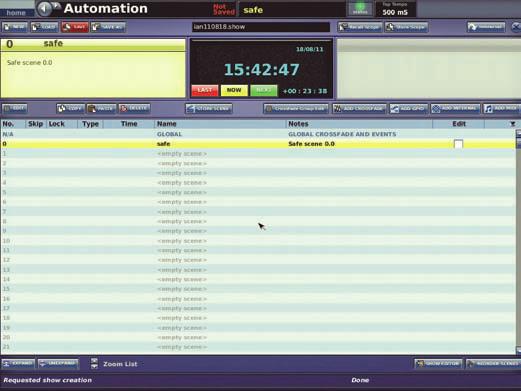Click the Copy scene button
The width and height of the screenshot is (521, 391).
click(x=70, y=108)
